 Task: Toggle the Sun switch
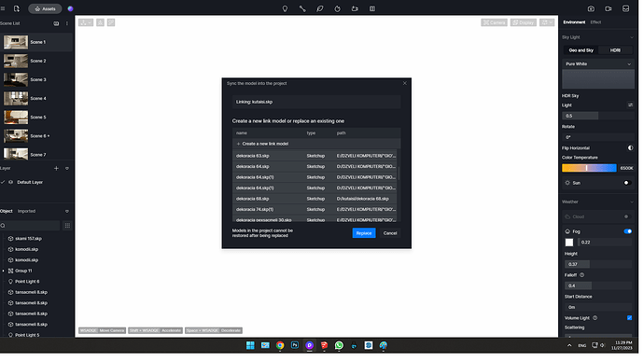click(x=627, y=183)
